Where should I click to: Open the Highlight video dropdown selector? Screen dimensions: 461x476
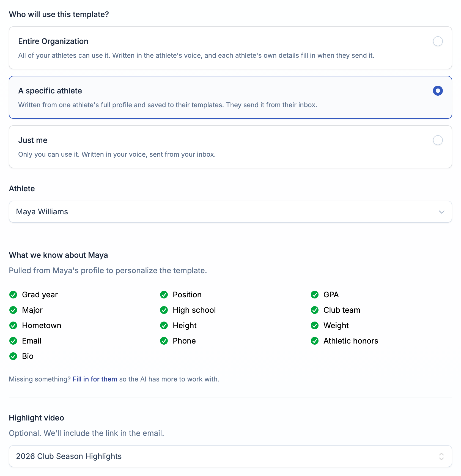(231, 456)
